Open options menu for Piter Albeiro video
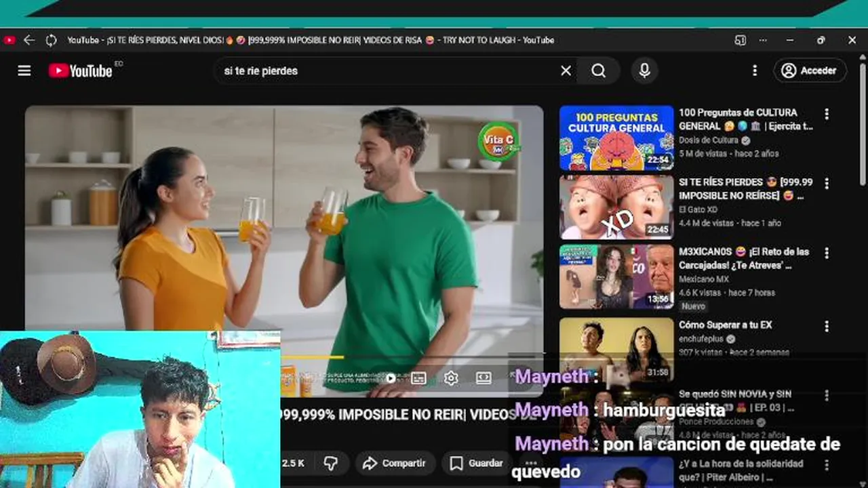868x488 pixels. pyautogui.click(x=826, y=465)
